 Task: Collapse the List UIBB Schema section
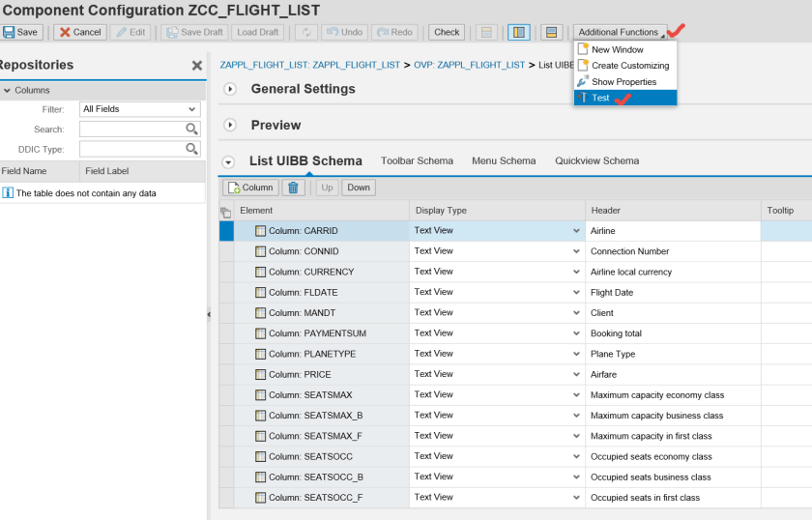pyautogui.click(x=229, y=161)
